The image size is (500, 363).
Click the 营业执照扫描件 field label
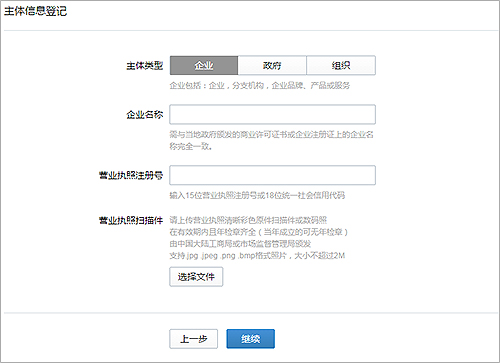pyautogui.click(x=131, y=220)
